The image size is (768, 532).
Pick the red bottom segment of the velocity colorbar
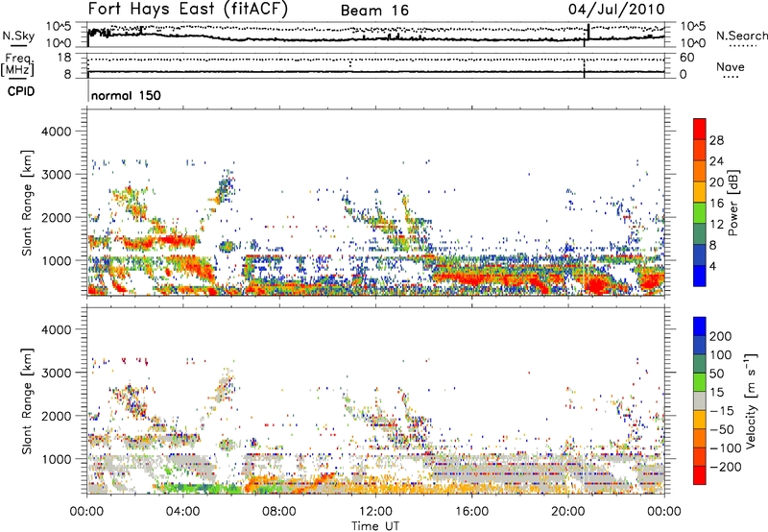coord(700,475)
